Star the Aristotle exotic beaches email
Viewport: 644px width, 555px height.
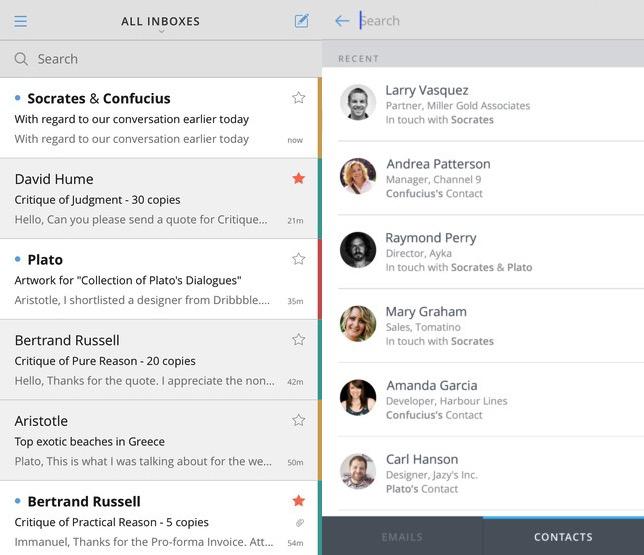pyautogui.click(x=298, y=420)
